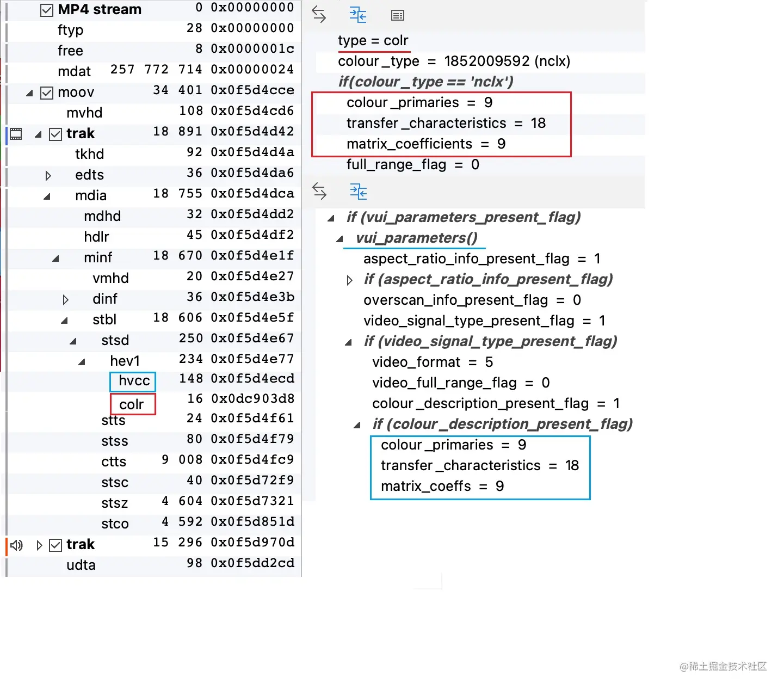
Task: Uncheck the audio trak checkbox
Action: [x=55, y=545]
